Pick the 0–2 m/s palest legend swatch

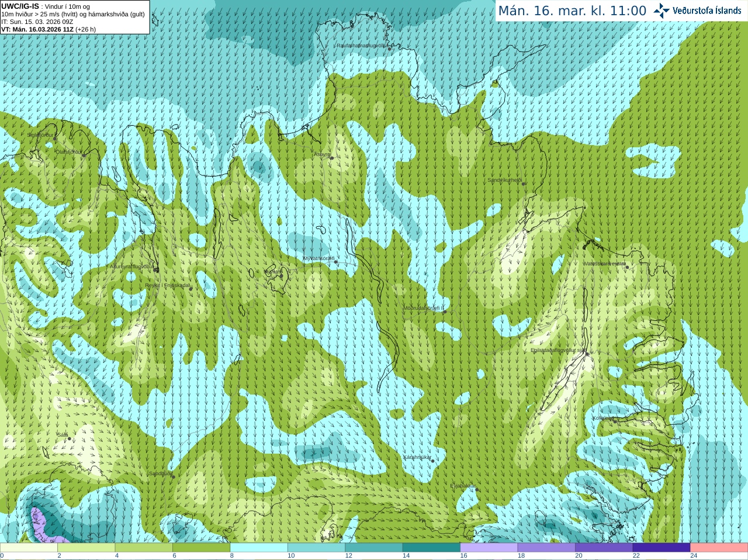click(29, 548)
